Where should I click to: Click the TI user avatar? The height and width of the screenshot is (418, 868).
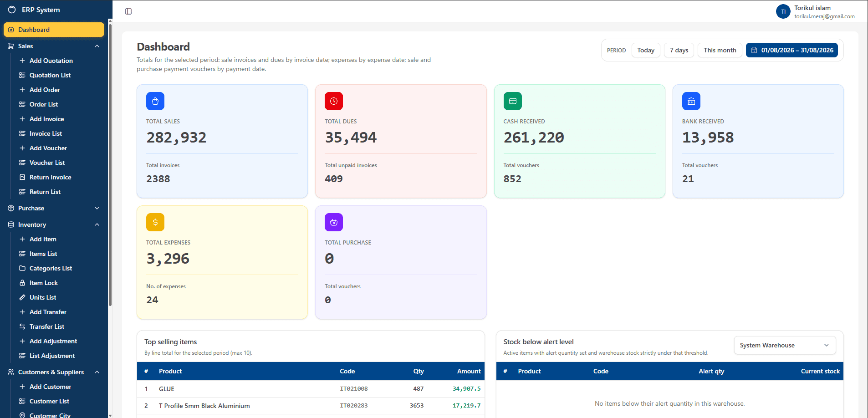click(x=783, y=11)
